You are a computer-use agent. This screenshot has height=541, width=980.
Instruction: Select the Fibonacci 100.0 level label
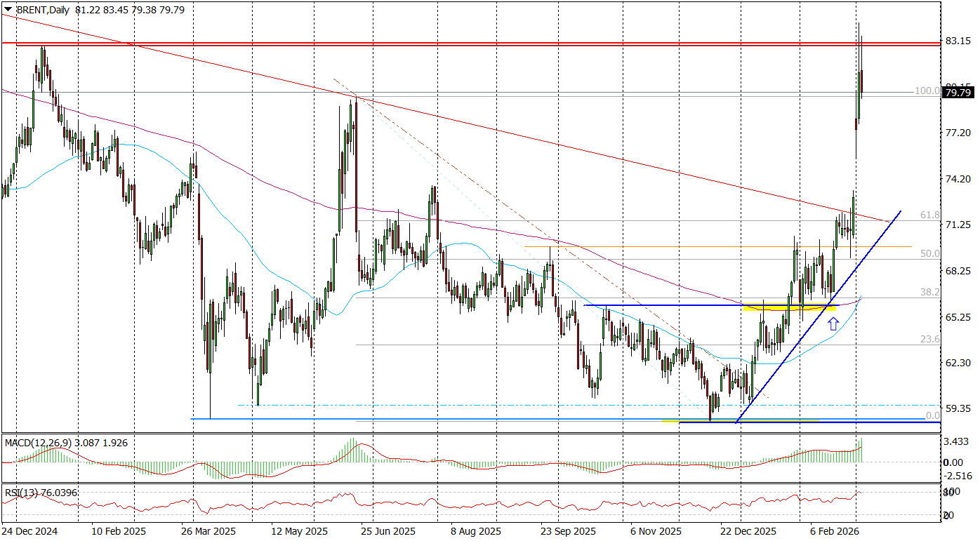pos(927,91)
